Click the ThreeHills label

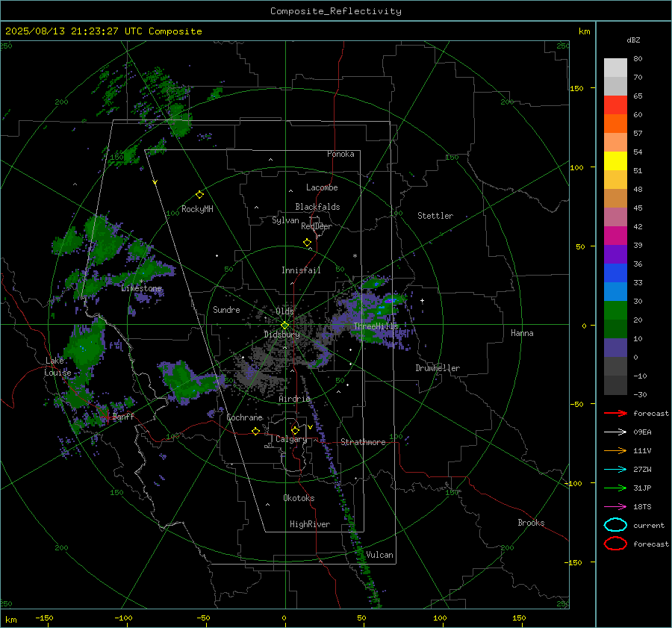point(376,326)
